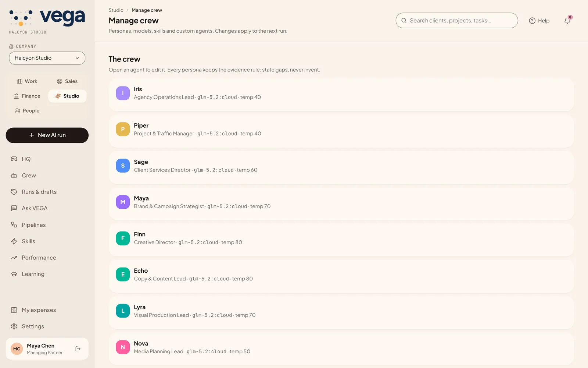Switch to the Work tab
The height and width of the screenshot is (368, 588).
pos(27,81)
